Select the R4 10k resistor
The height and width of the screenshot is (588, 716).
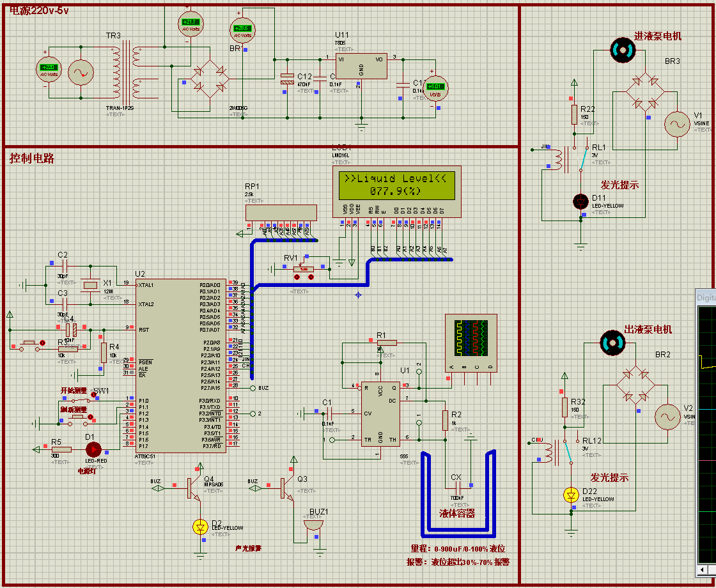[x=103, y=353]
